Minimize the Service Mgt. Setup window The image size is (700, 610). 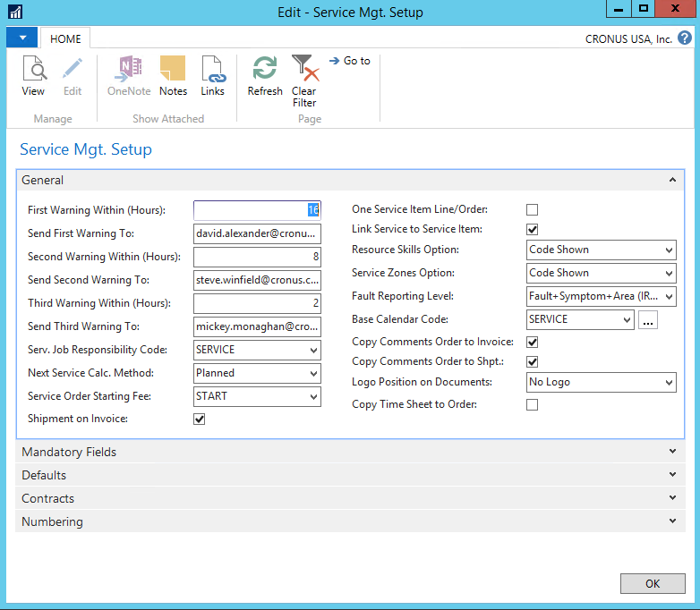point(619,9)
